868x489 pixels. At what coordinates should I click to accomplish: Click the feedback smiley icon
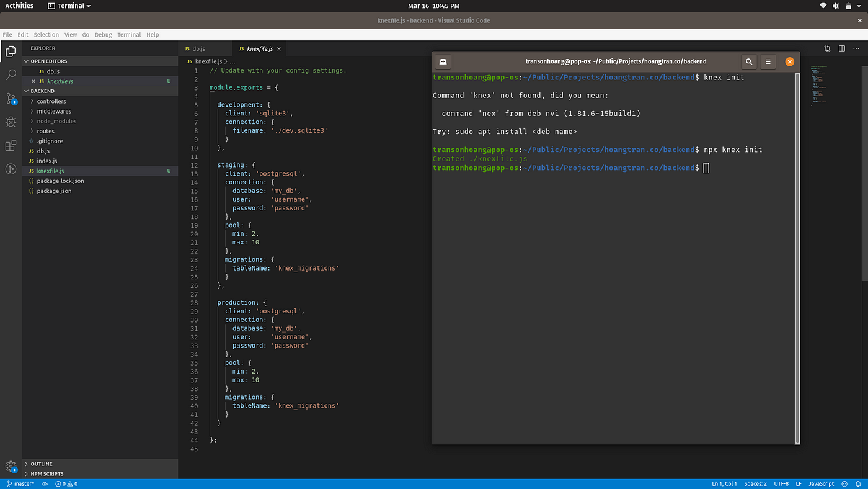click(844, 483)
